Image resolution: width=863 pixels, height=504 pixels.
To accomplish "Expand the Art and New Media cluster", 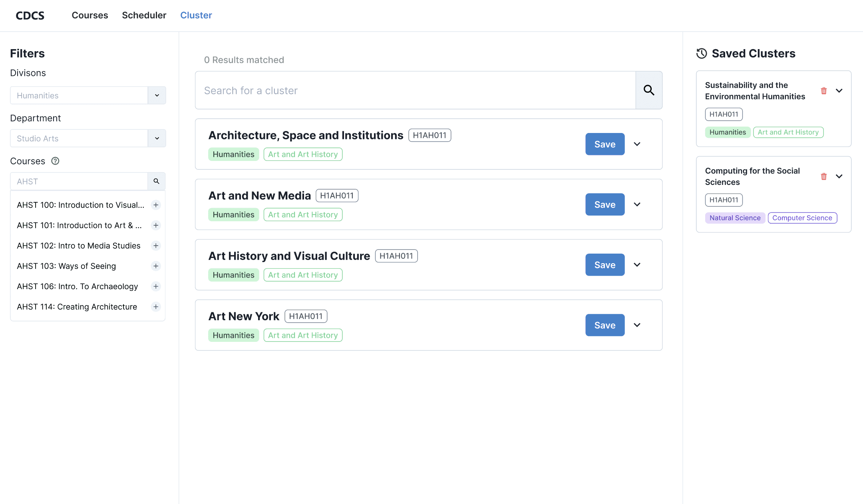I will (637, 204).
